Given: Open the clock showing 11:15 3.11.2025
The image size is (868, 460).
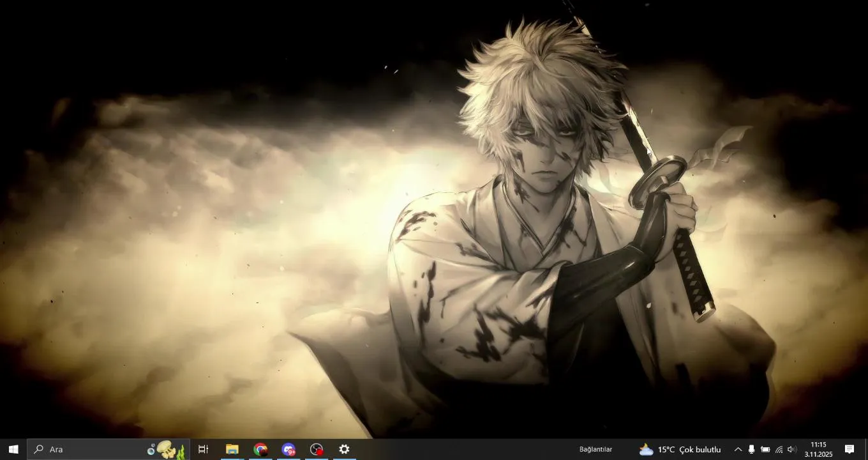Looking at the screenshot, I should coord(818,449).
